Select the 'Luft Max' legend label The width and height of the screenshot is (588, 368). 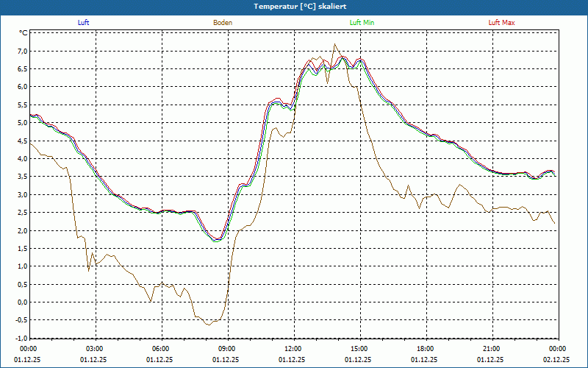click(x=502, y=23)
